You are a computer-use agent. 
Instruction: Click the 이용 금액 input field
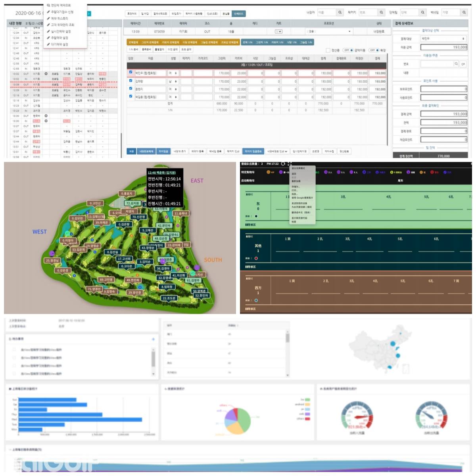(443, 47)
